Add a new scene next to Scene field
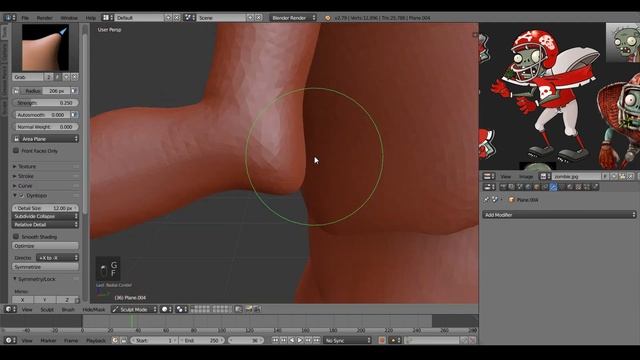Screen dimensions: 640x360 pos(250,18)
